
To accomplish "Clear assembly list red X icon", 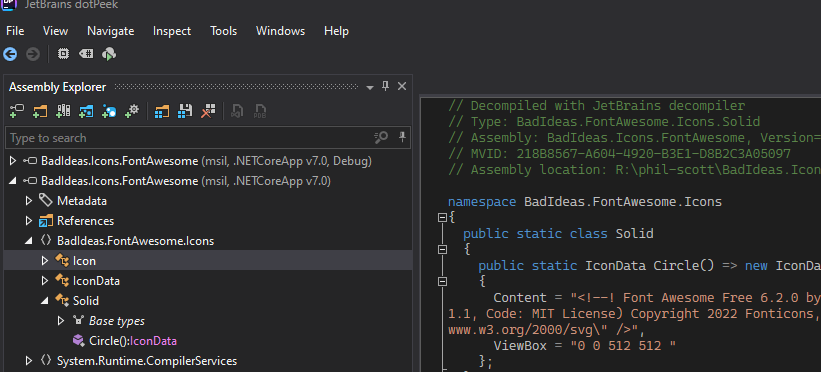I will (208, 111).
